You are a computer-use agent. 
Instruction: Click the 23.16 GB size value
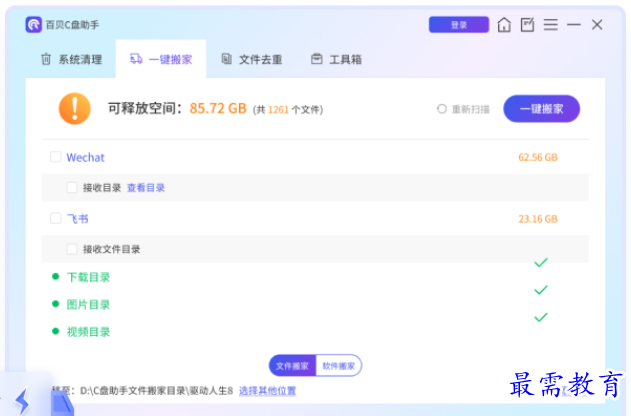coord(538,219)
